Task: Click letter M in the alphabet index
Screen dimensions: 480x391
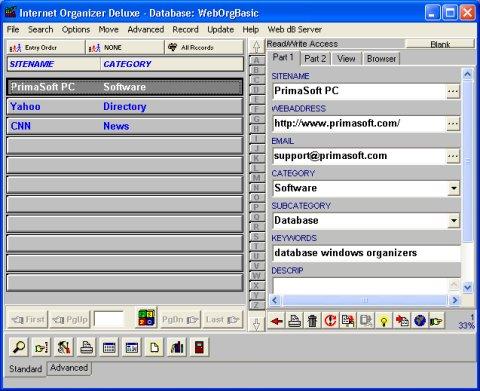Action: pyautogui.click(x=256, y=178)
